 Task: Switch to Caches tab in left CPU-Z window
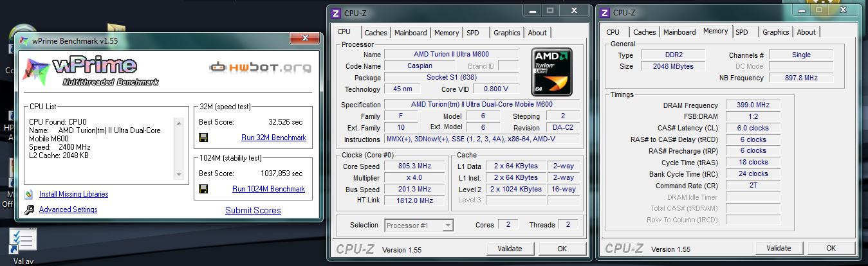[376, 33]
